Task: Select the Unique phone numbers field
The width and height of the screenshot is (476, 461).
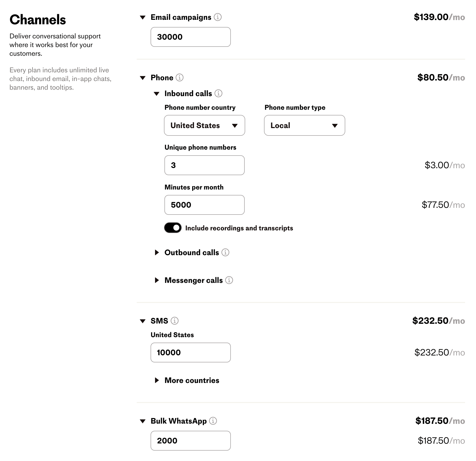Action: [204, 165]
